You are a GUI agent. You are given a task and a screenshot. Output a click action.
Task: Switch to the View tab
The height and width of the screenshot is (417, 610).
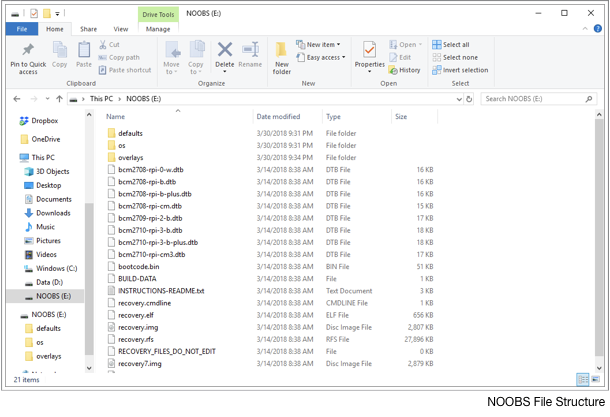121,29
